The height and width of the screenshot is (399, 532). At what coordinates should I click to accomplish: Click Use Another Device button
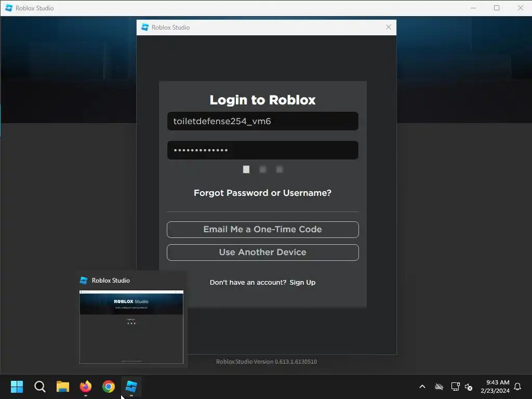pos(262,252)
